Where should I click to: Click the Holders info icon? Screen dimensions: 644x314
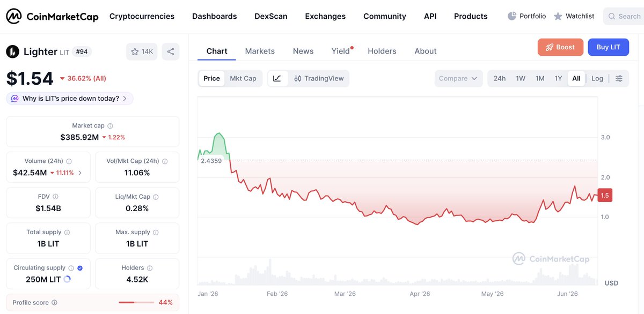pyautogui.click(x=150, y=268)
